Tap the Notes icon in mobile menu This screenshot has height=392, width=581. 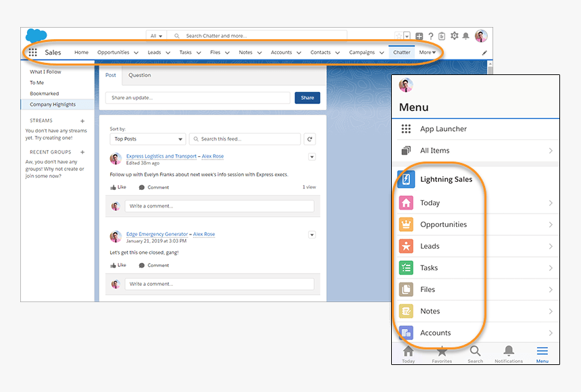[406, 311]
